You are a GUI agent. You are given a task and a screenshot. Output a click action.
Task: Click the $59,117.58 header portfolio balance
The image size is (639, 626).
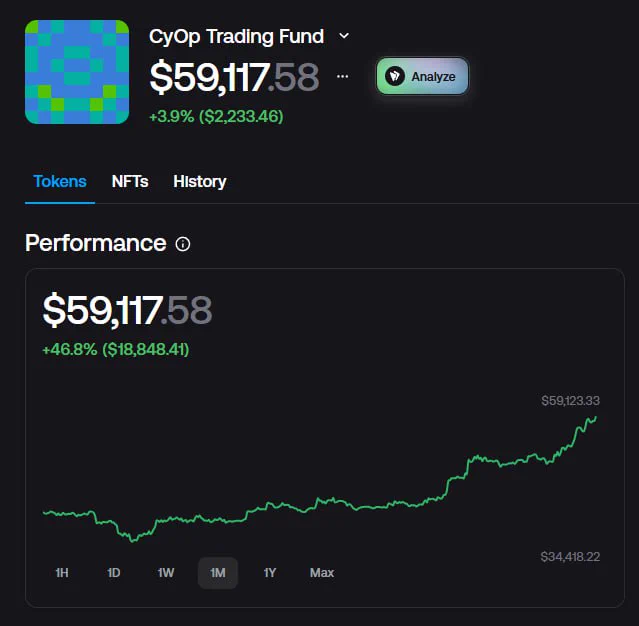click(x=234, y=77)
